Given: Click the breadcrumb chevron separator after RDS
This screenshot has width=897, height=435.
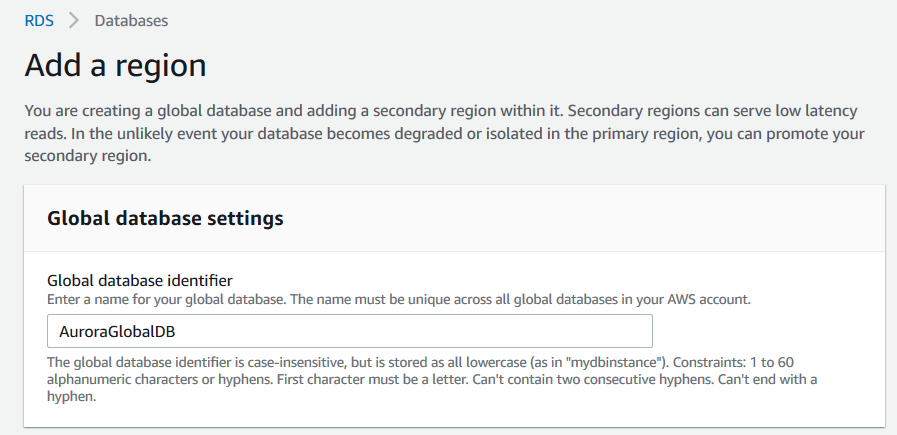Looking at the screenshot, I should coord(73,20).
